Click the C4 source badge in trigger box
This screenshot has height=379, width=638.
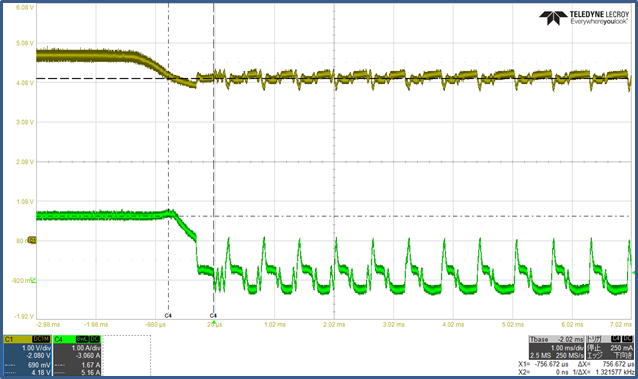click(616, 339)
